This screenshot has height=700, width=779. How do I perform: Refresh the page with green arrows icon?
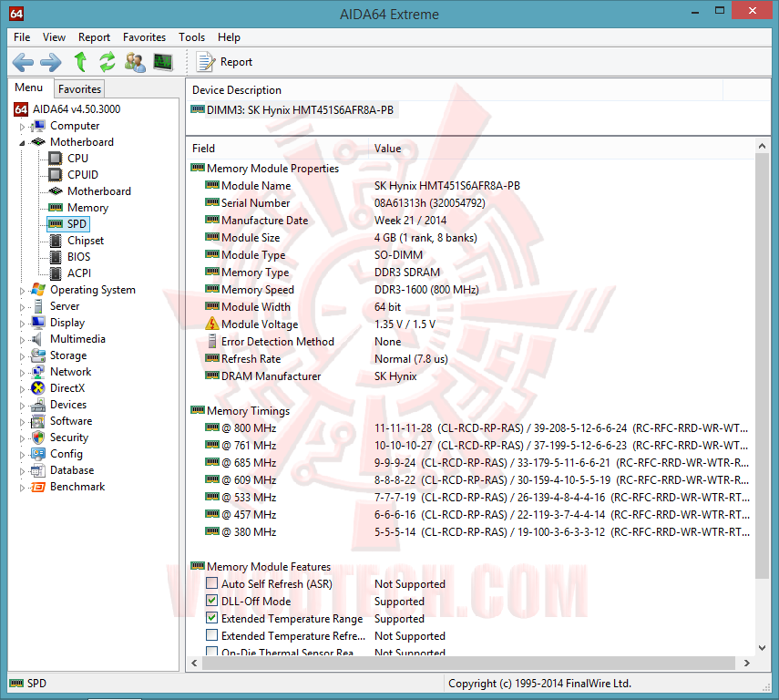coord(107,62)
